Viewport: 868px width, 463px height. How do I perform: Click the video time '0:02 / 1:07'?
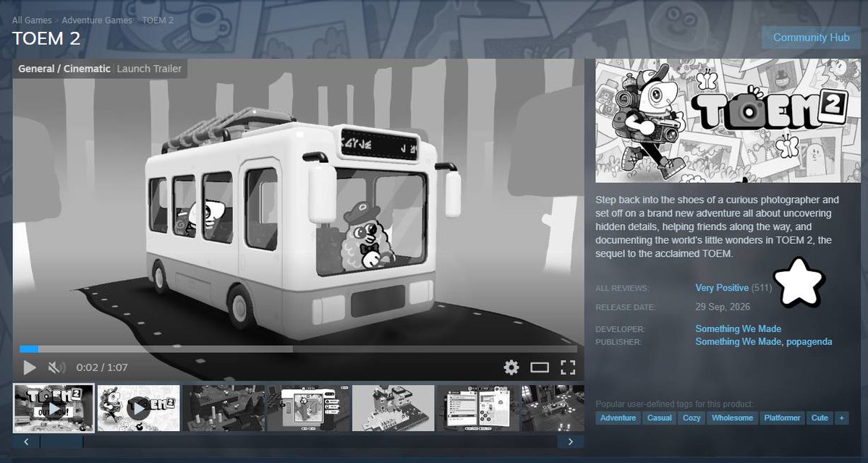click(x=102, y=368)
